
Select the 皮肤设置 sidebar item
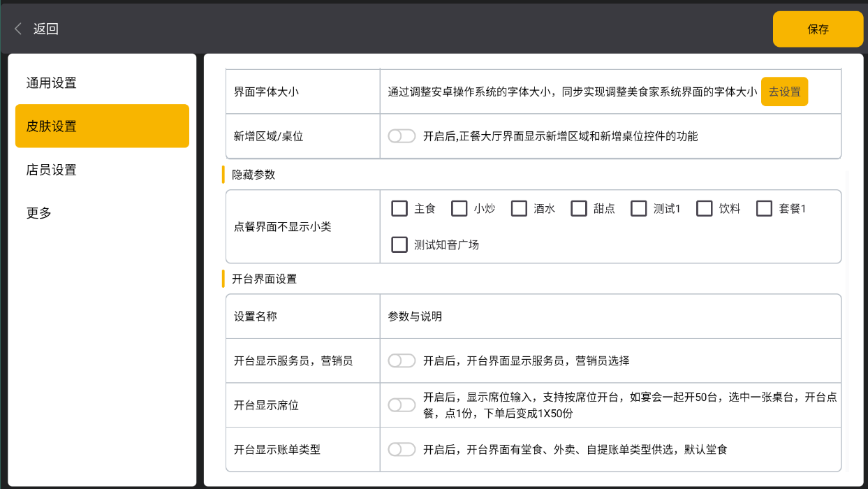[102, 126]
